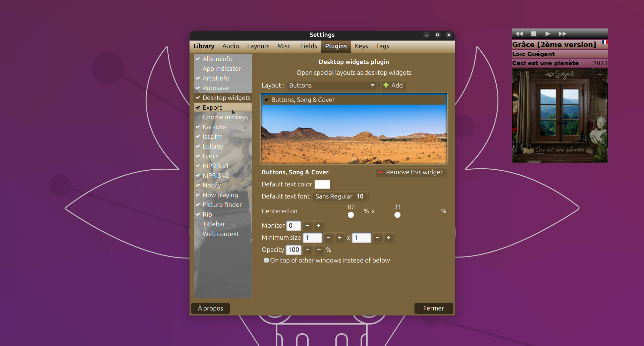Disable the Export plugin checkmark
The image size is (644, 346).
coord(198,107)
